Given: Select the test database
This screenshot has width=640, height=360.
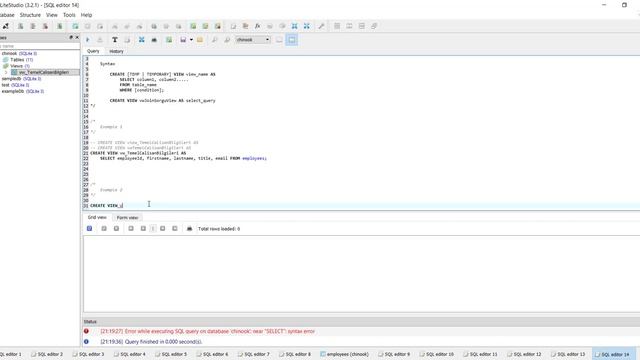Looking at the screenshot, I should click(15, 85).
